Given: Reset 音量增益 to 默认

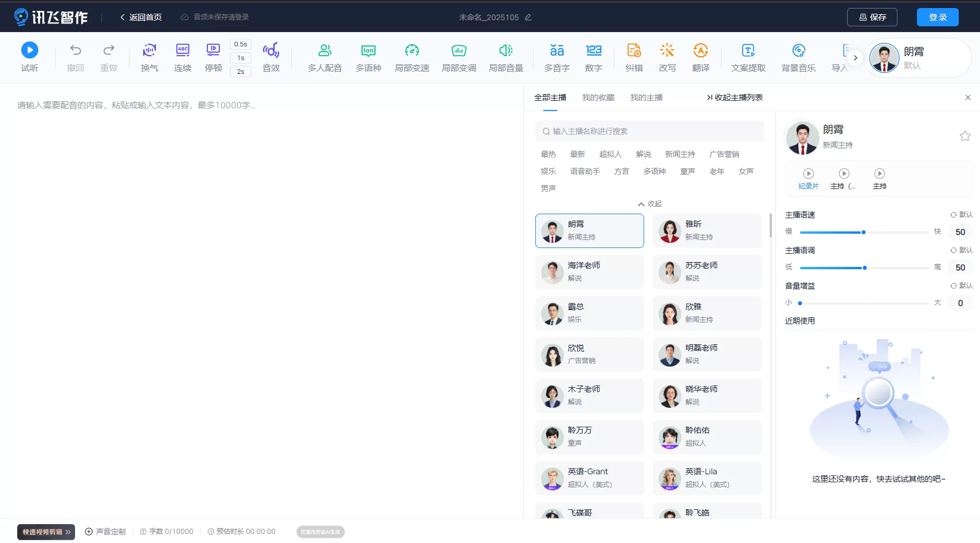Looking at the screenshot, I should (962, 286).
